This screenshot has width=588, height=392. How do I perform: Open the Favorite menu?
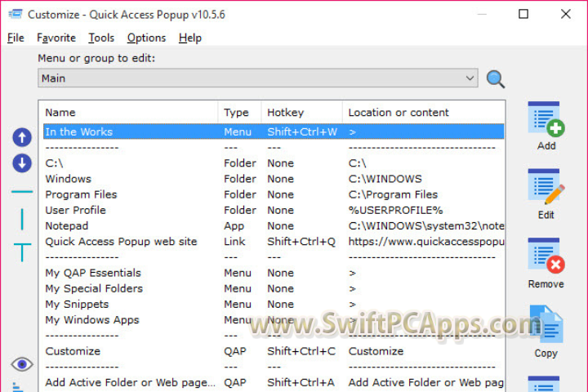point(56,38)
